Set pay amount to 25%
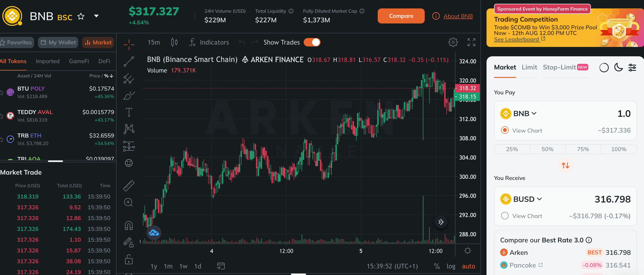The image size is (644, 275). pos(512,149)
